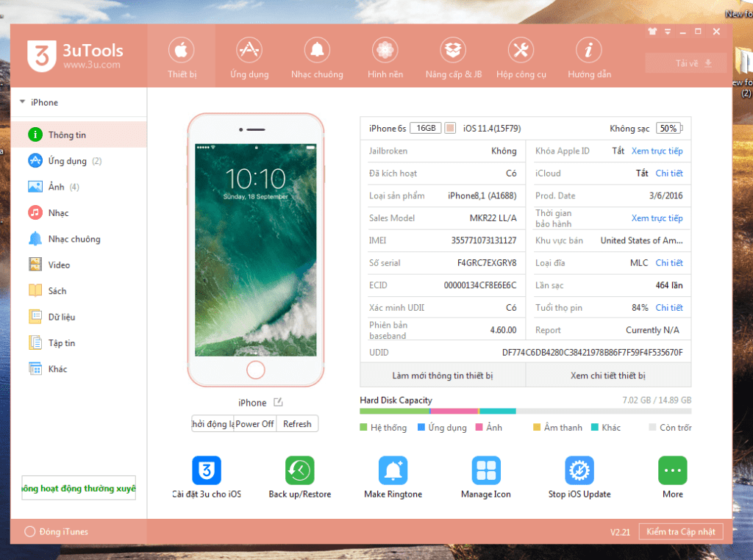Open Ứng dụng (2) in the sidebar

(79, 161)
